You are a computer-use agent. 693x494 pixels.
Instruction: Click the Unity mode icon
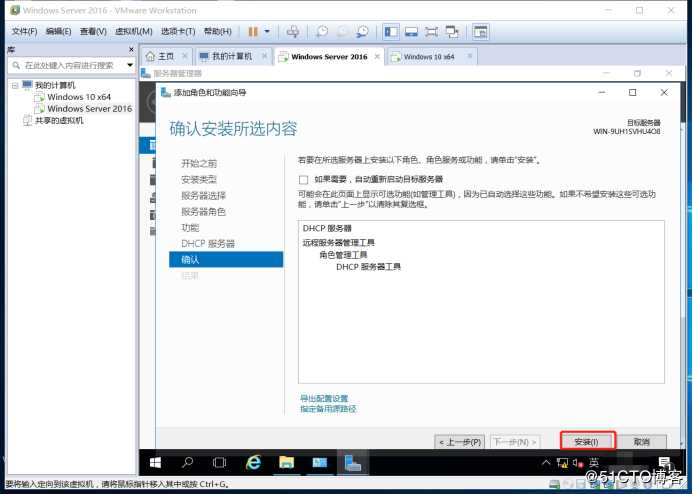[x=452, y=32]
